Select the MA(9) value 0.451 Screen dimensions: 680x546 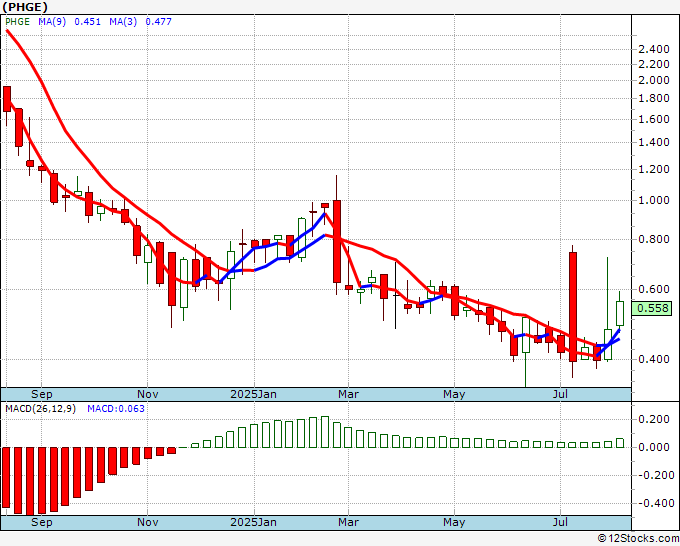tap(87, 21)
